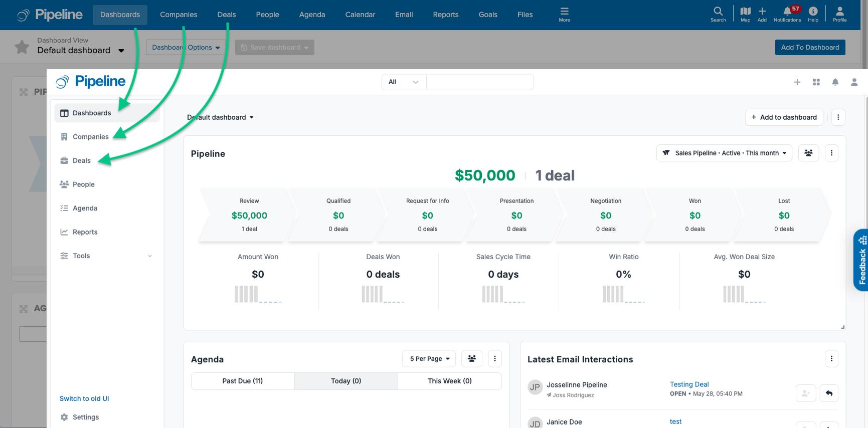The image size is (868, 428).
Task: Expand the Tools sidebar section
Action: coord(106,256)
